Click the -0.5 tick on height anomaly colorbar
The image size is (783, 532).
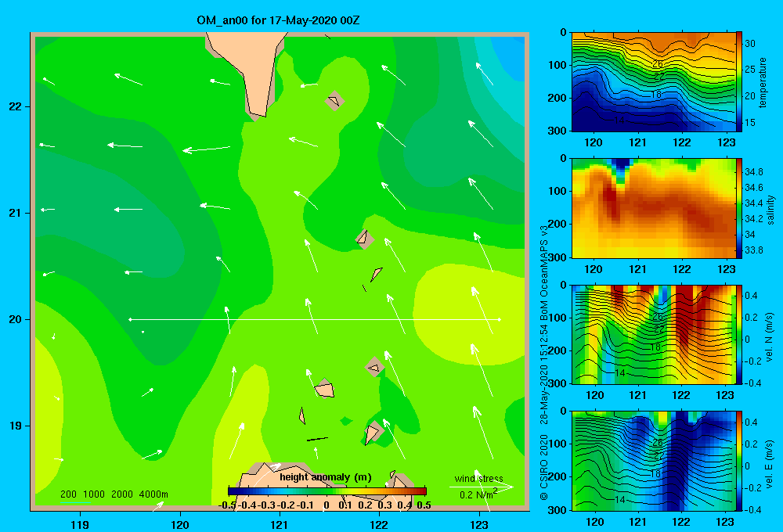[227, 505]
